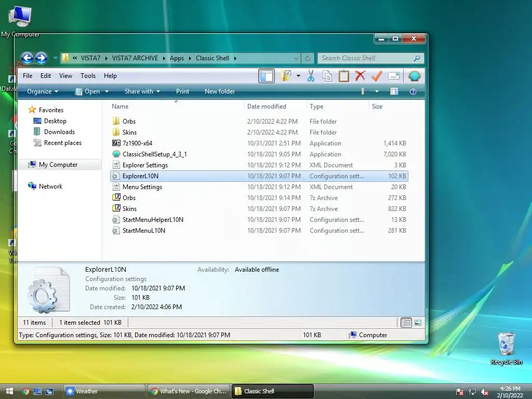This screenshot has width=532, height=399.
Task: Click the Refresh button in address bar
Action: (x=308, y=58)
